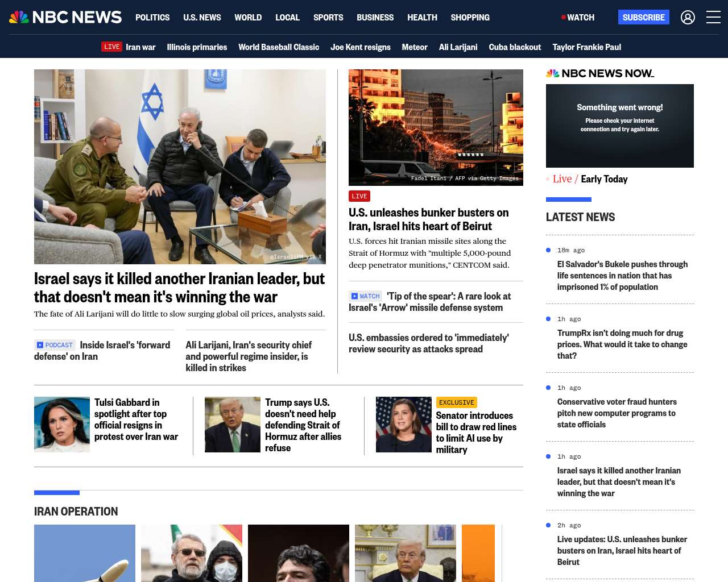
Task: Click the EXCLUSIVE badge on Senator story
Action: point(457,402)
